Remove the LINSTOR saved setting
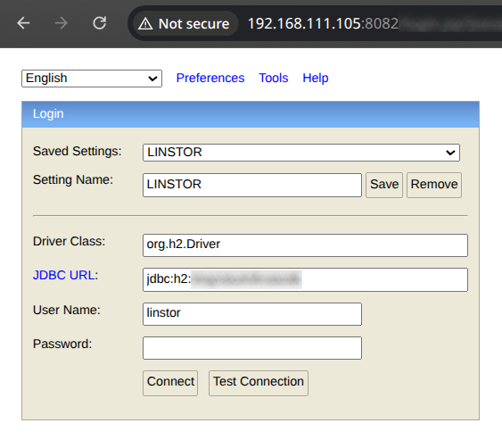Screen dimensions: 502x448 434,185
